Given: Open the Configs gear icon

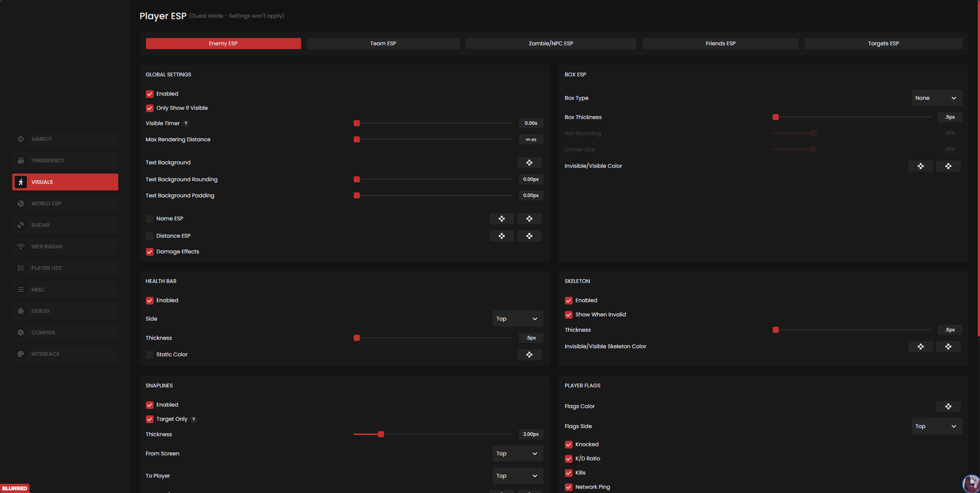Looking at the screenshot, I should pyautogui.click(x=21, y=333).
